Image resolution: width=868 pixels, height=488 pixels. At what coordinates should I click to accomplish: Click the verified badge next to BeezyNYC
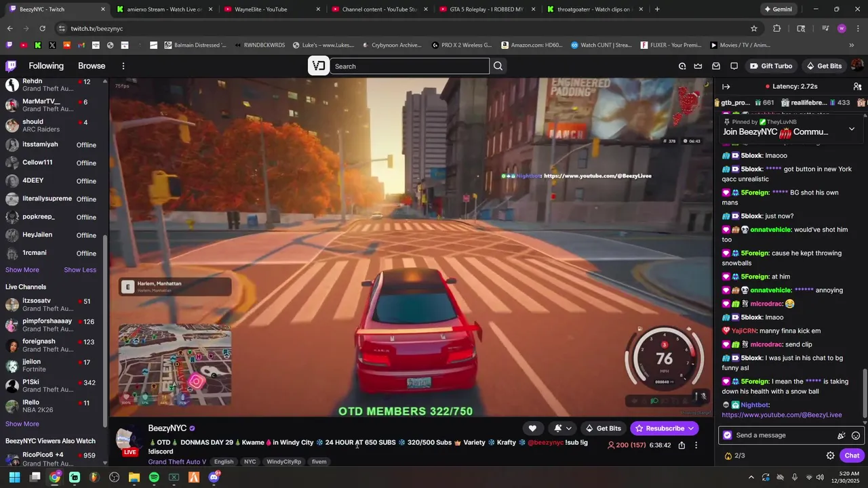[x=192, y=428]
